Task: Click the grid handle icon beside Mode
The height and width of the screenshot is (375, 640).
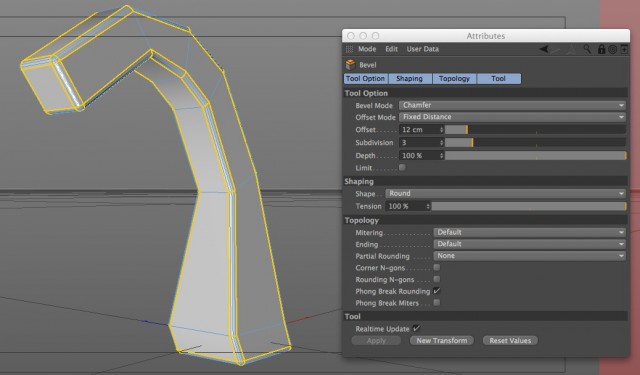Action: point(349,49)
